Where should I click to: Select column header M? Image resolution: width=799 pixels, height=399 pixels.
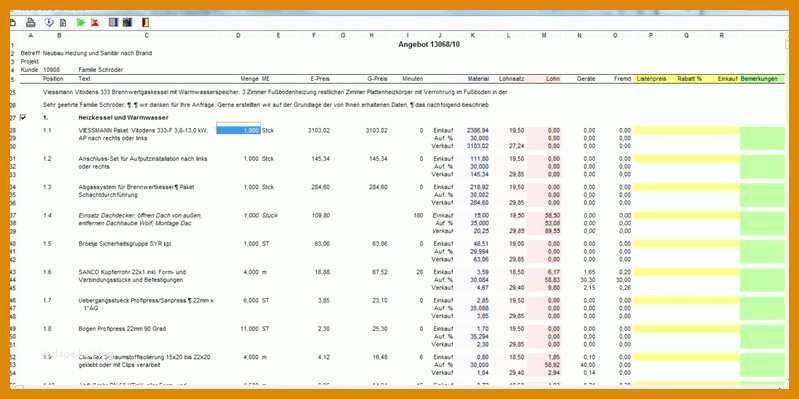tap(544, 35)
